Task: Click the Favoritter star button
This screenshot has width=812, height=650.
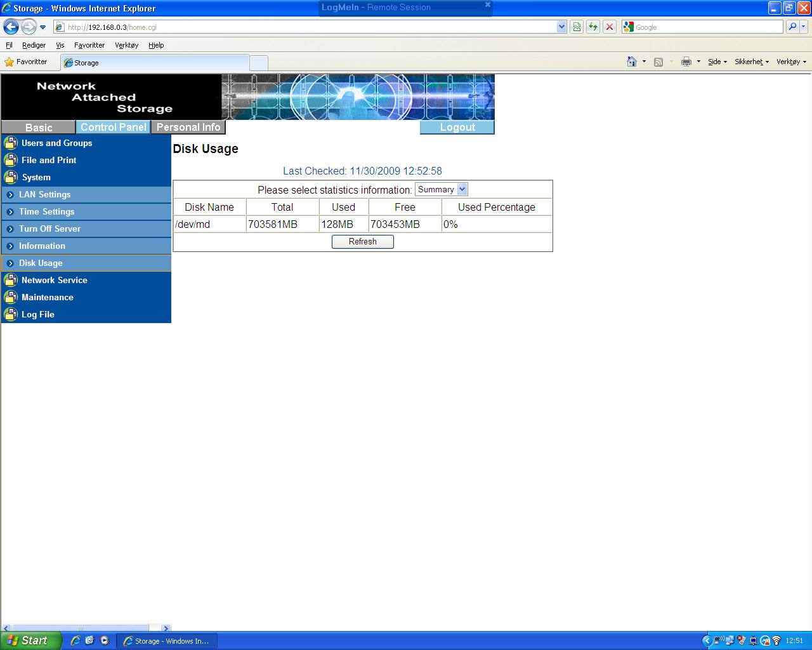Action: [26, 62]
